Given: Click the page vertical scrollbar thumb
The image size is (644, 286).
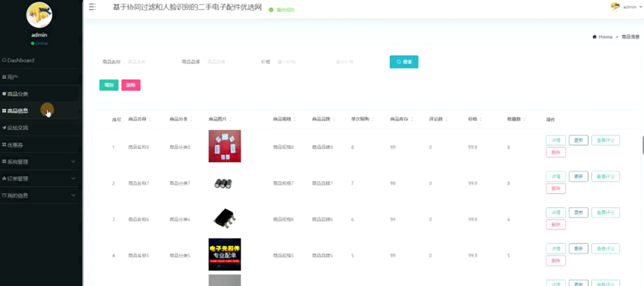Looking at the screenshot, I should click(643, 146).
